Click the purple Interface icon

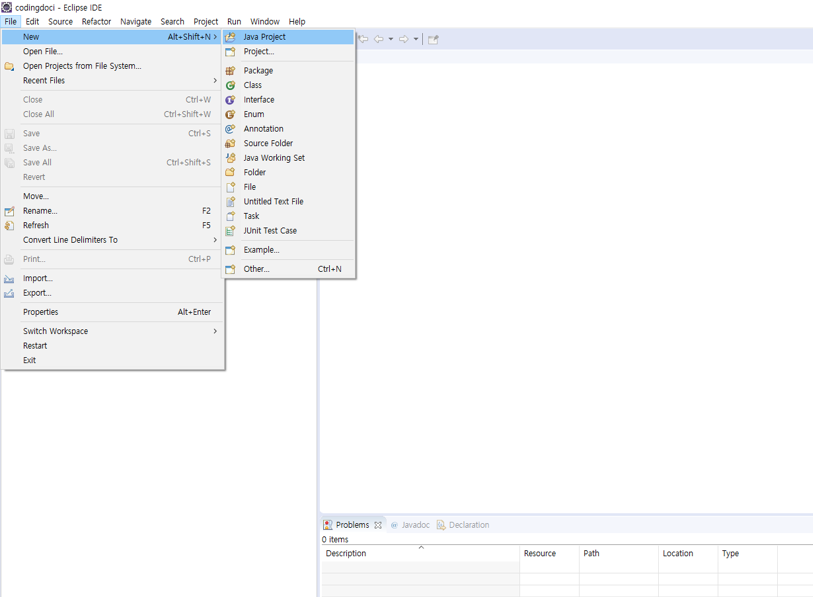tap(230, 100)
